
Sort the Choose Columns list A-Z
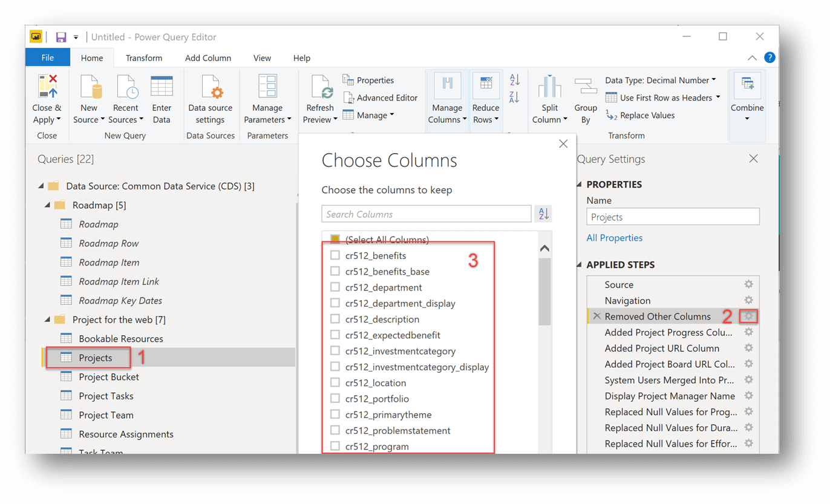[543, 214]
